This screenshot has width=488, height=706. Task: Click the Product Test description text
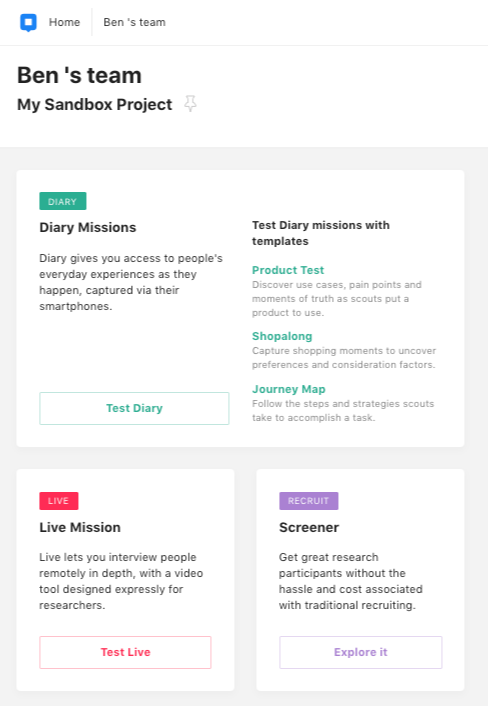coord(337,299)
